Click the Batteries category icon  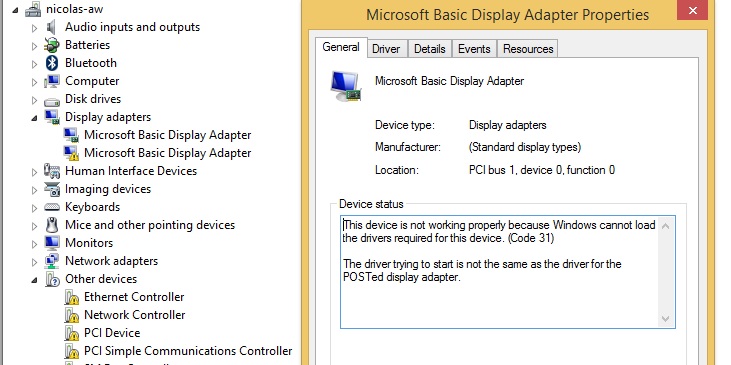pyautogui.click(x=52, y=45)
